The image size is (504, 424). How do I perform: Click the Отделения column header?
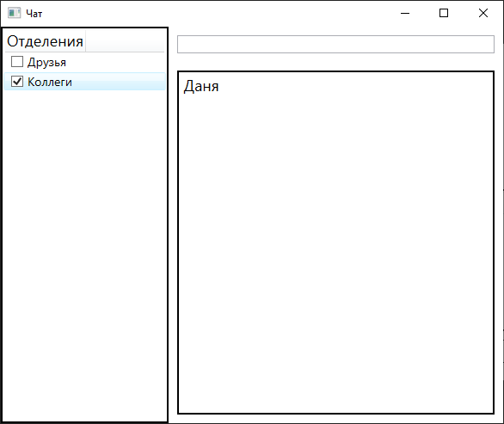[45, 41]
